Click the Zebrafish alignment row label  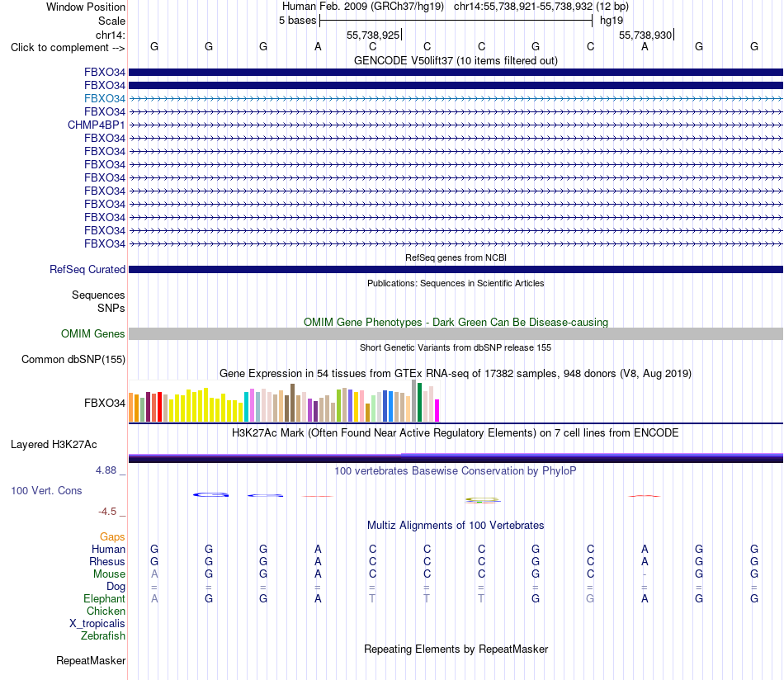pos(103,636)
